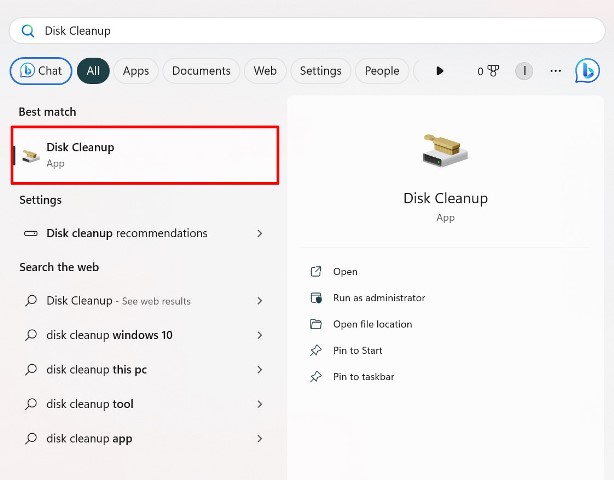The height and width of the screenshot is (480, 614).
Task: Select 'Disk Cleanup - See web results'
Action: coord(145,301)
